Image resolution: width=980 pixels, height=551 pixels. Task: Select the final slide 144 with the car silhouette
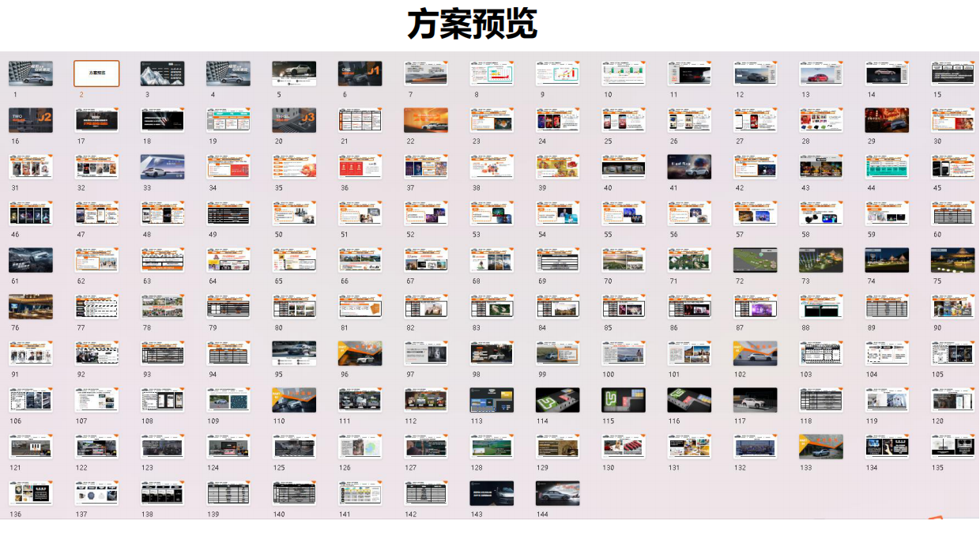(557, 493)
